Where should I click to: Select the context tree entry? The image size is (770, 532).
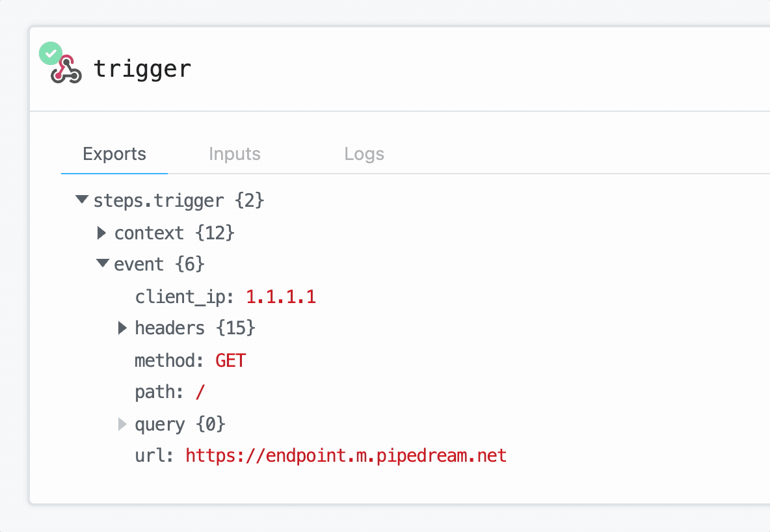click(149, 233)
